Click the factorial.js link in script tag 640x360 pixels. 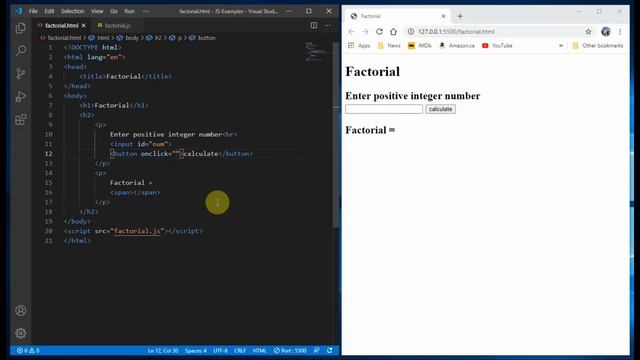(x=137, y=231)
